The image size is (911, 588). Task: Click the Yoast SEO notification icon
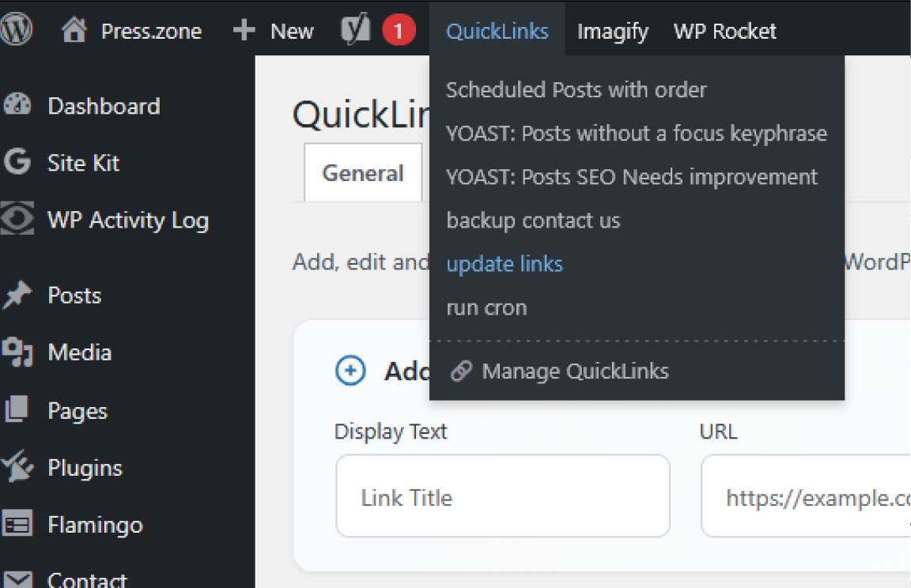(355, 28)
